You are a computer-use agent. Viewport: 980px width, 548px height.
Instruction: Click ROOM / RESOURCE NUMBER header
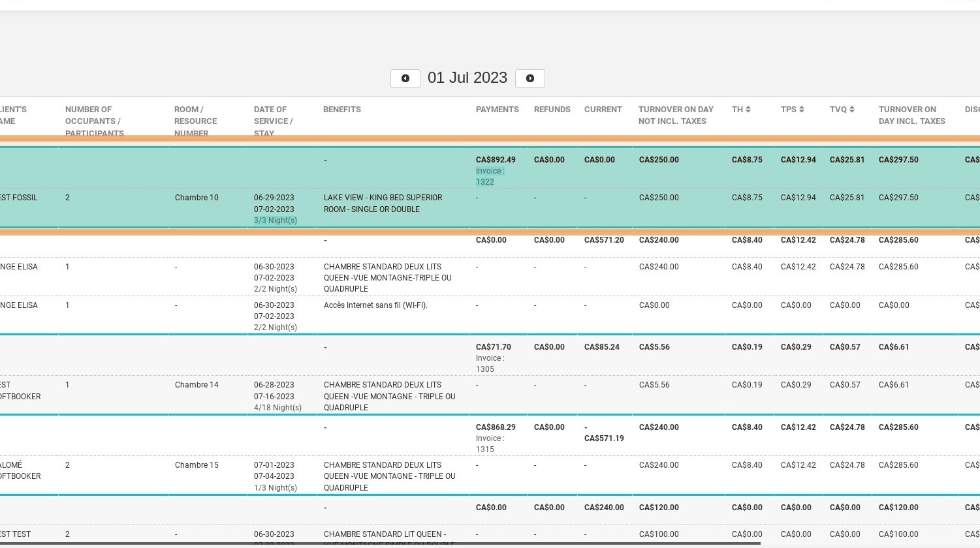pos(195,121)
